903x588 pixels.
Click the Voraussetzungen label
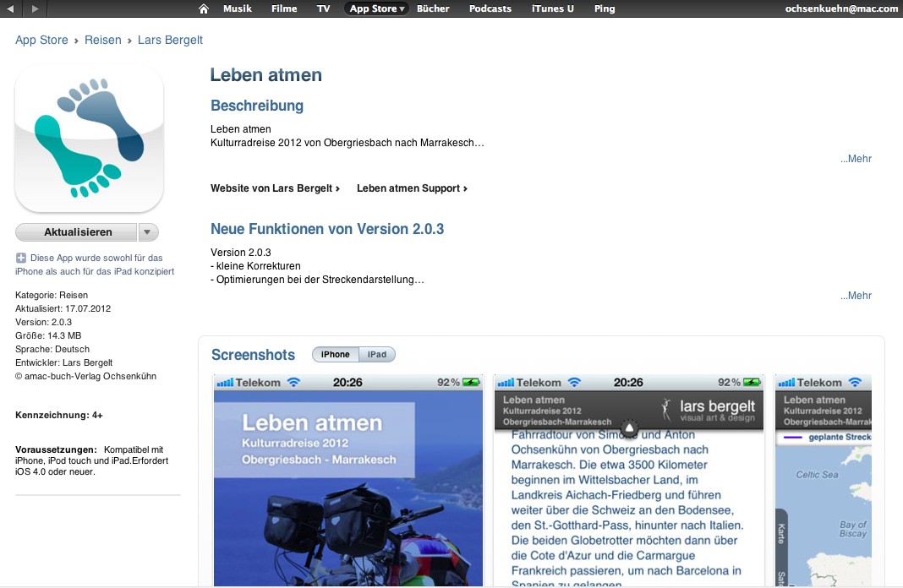(56, 449)
